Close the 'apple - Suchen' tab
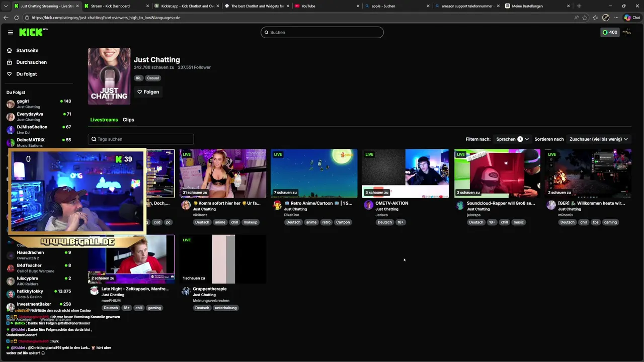This screenshot has height=362, width=644. tap(428, 6)
